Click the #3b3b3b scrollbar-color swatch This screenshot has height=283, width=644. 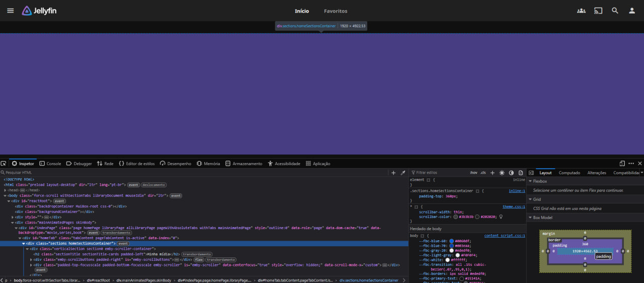point(456,217)
